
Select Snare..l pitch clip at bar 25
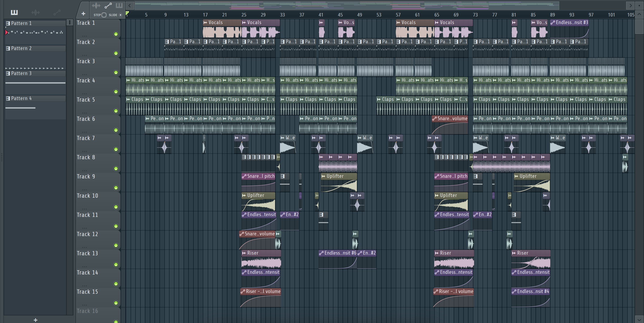coord(258,182)
